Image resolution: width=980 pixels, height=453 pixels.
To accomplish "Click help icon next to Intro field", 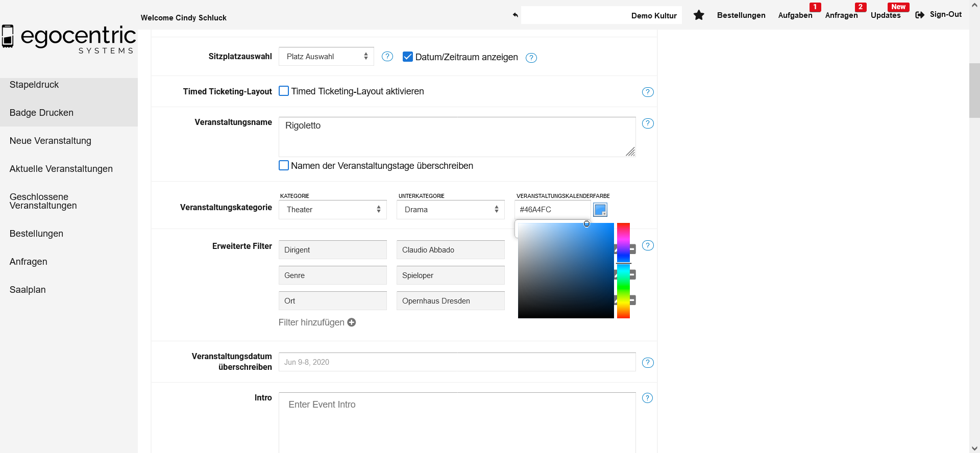I will [647, 398].
